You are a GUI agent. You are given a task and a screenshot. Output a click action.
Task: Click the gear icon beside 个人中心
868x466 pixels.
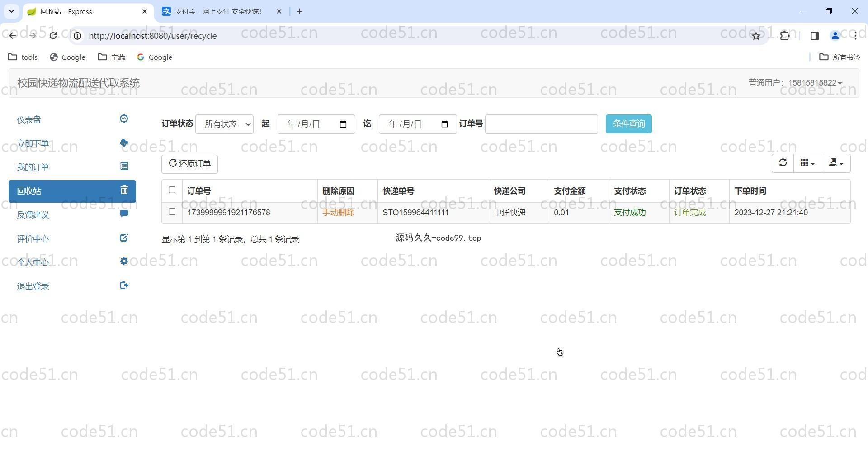pyautogui.click(x=124, y=262)
